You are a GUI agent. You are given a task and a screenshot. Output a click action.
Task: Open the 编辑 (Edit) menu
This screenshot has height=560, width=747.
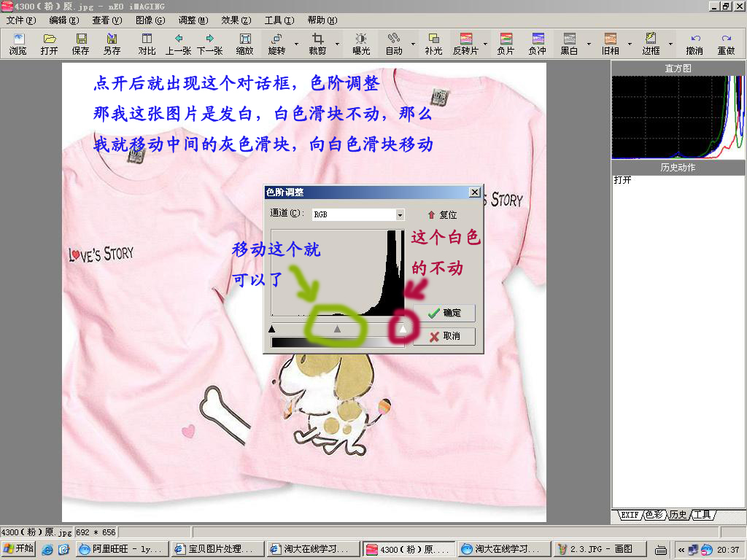(x=64, y=20)
